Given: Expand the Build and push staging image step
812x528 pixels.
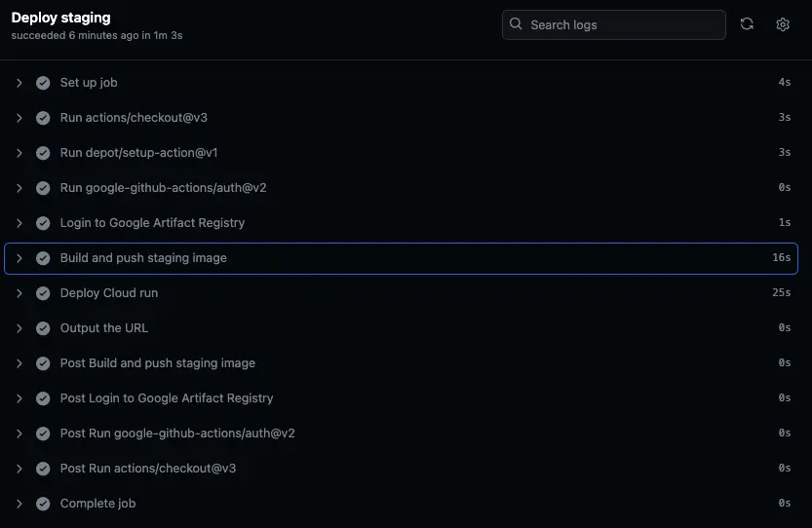Looking at the screenshot, I should pos(19,258).
